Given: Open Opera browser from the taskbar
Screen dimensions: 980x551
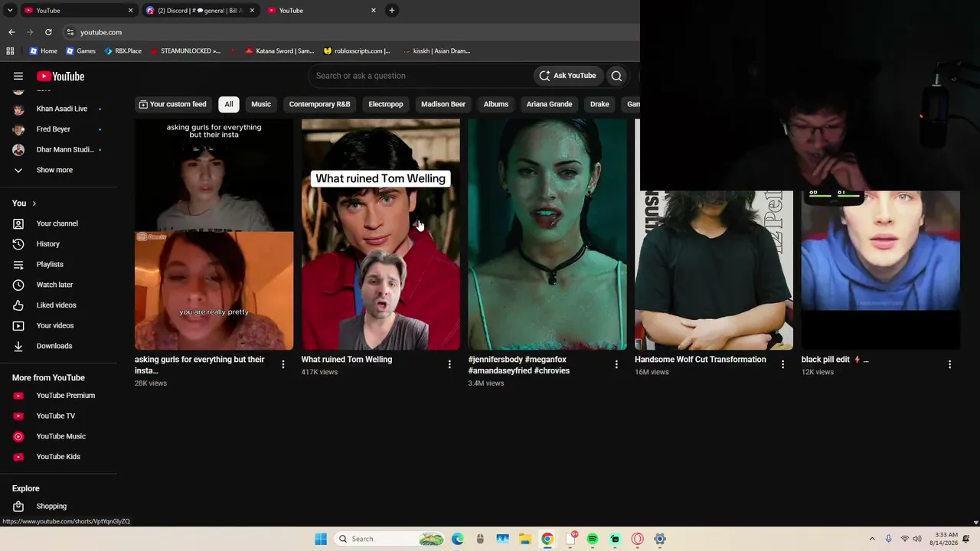Looking at the screenshot, I should point(637,539).
